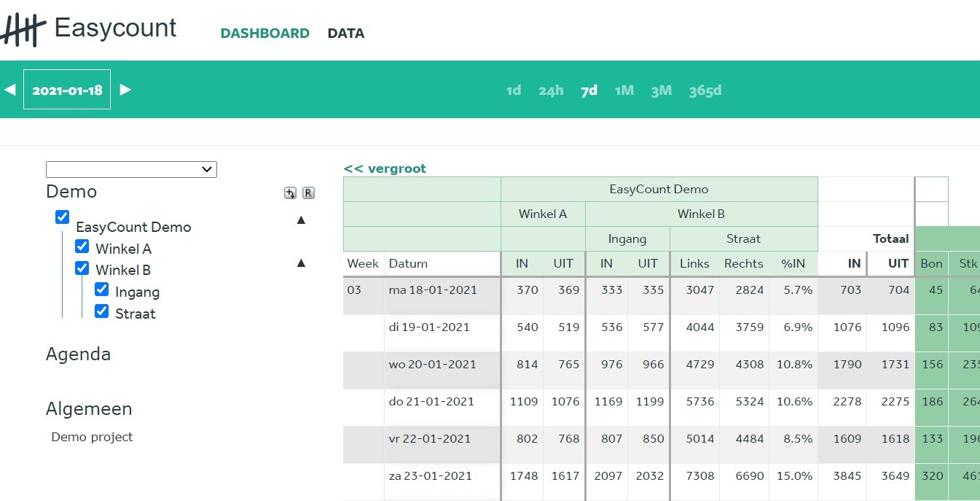Open the empty project dropdown
The width and height of the screenshot is (980, 501).
click(131, 169)
